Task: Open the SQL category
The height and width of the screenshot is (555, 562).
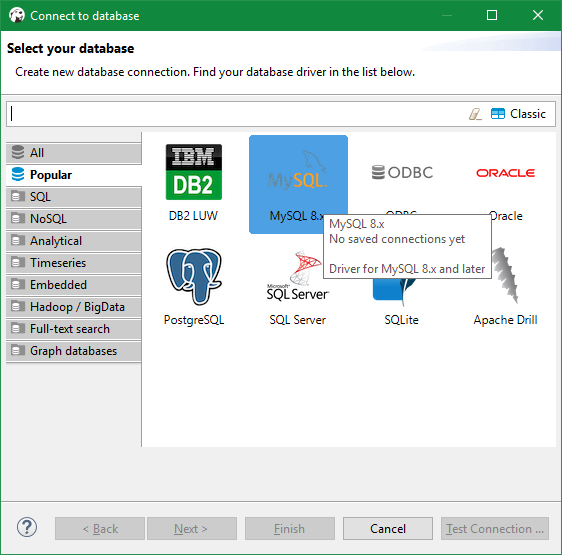Action: coord(74,196)
